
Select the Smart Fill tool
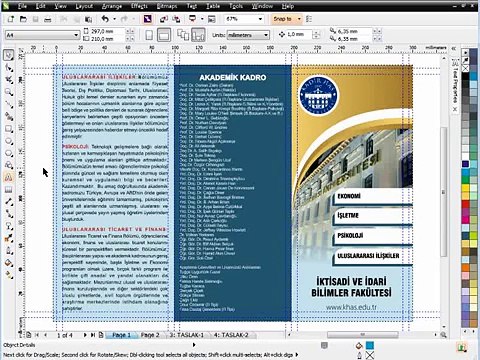[x=9, y=117]
